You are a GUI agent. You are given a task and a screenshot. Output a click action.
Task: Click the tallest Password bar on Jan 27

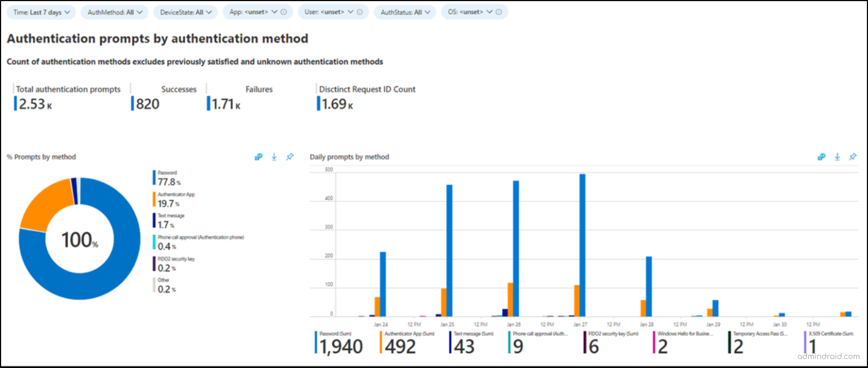tap(583, 237)
